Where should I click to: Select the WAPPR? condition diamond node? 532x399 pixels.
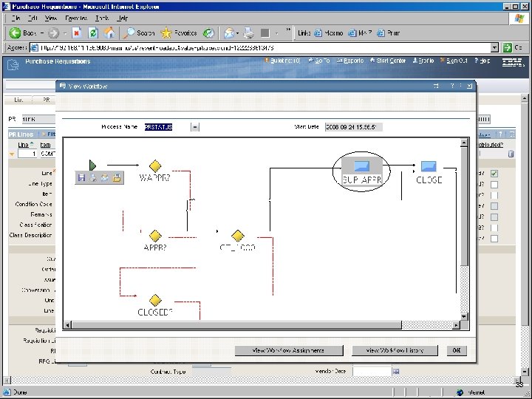click(155, 166)
